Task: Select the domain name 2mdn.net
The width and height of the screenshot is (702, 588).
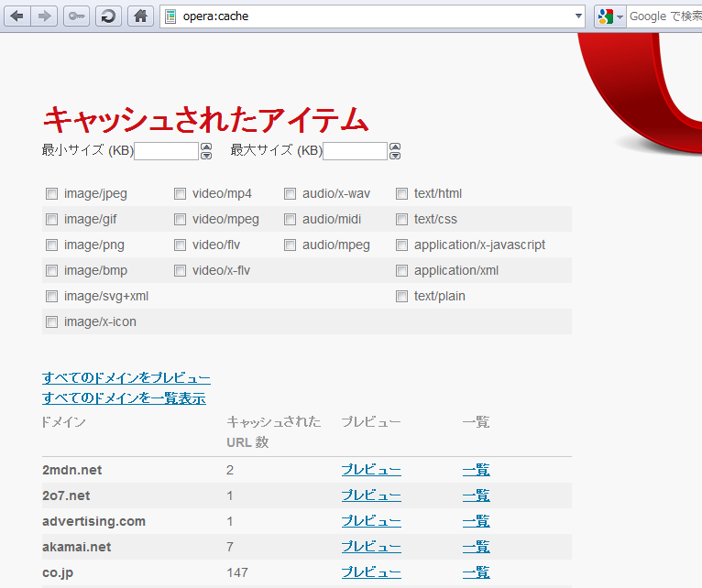Action: pyautogui.click(x=72, y=470)
